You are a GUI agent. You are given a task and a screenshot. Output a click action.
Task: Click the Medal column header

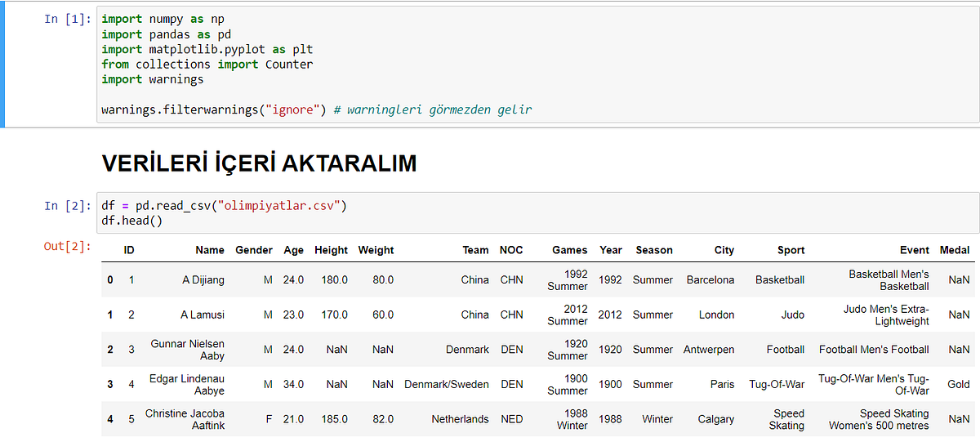955,250
